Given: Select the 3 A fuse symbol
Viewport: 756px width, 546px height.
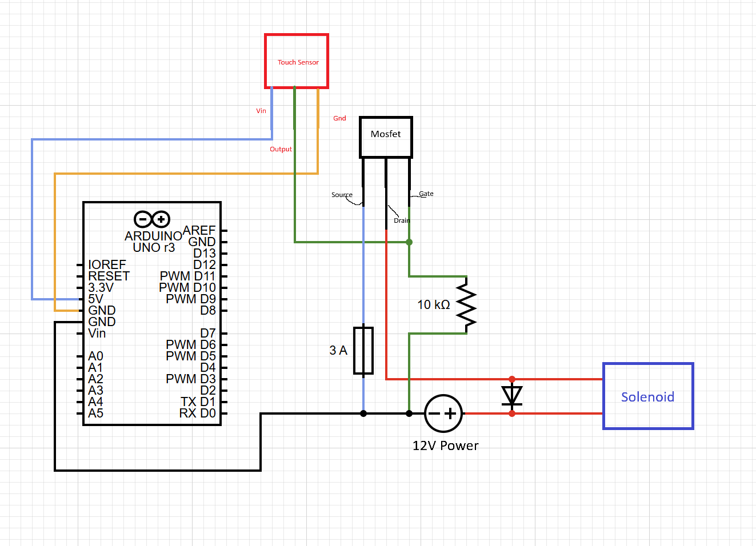Looking at the screenshot, I should tap(363, 351).
